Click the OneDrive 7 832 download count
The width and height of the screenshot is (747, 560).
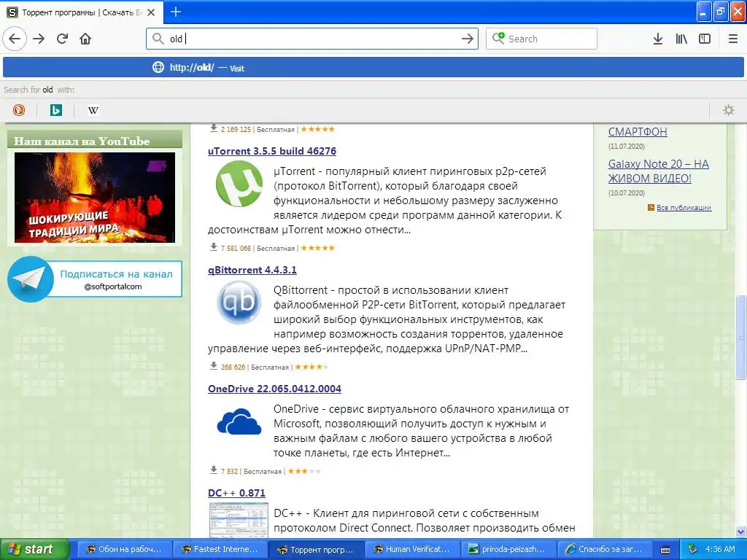(229, 472)
